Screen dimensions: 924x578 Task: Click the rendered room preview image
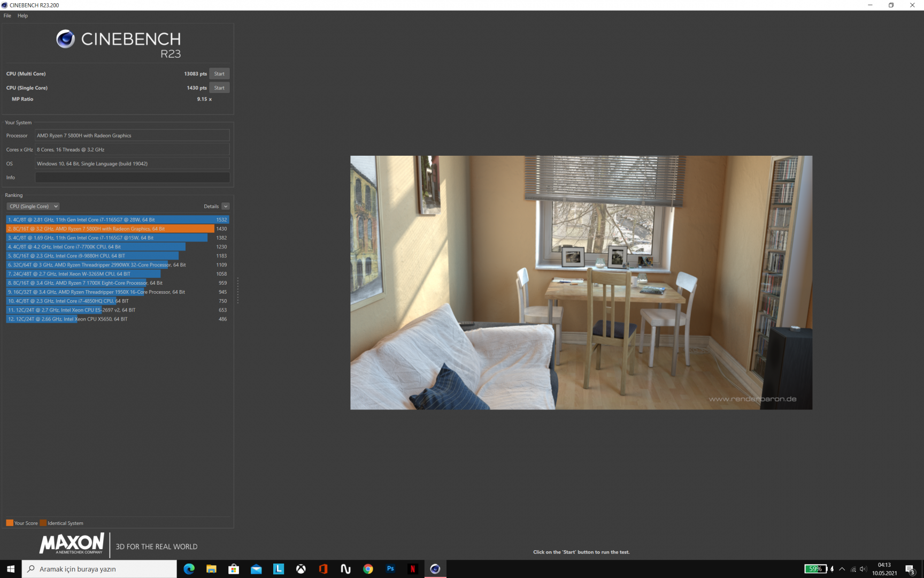(581, 283)
